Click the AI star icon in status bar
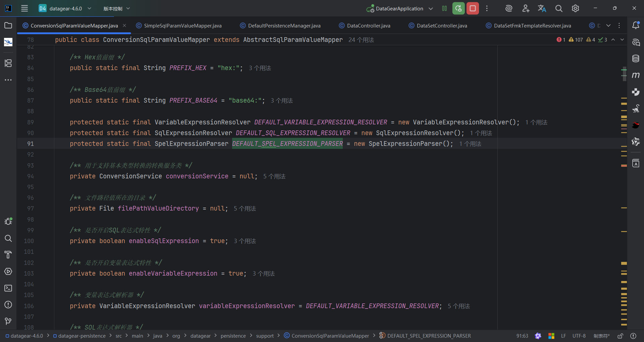The image size is (644, 342). tap(538, 336)
